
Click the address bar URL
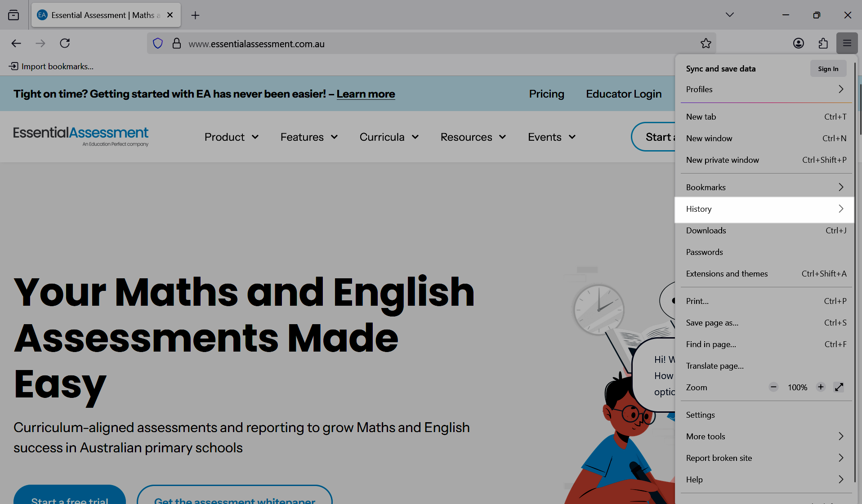(256, 44)
